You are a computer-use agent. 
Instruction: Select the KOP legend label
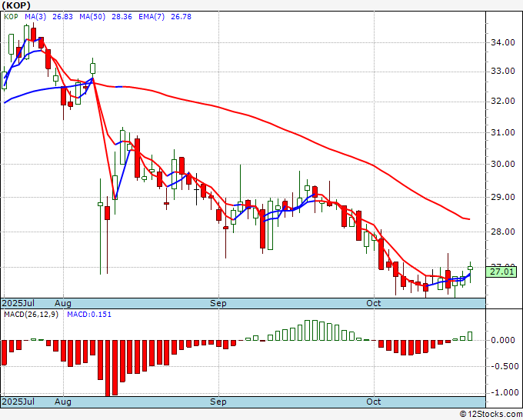tap(11, 17)
